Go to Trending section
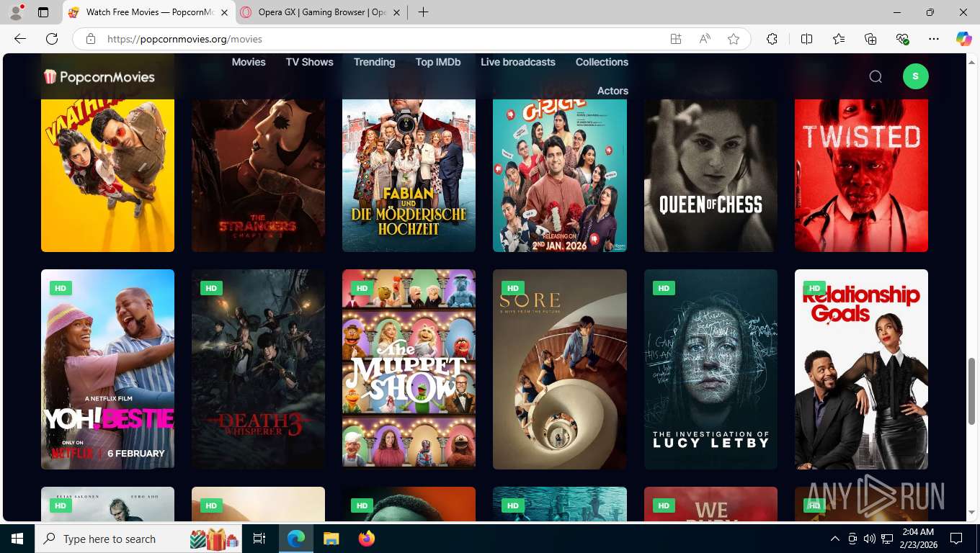980x553 pixels. click(375, 62)
